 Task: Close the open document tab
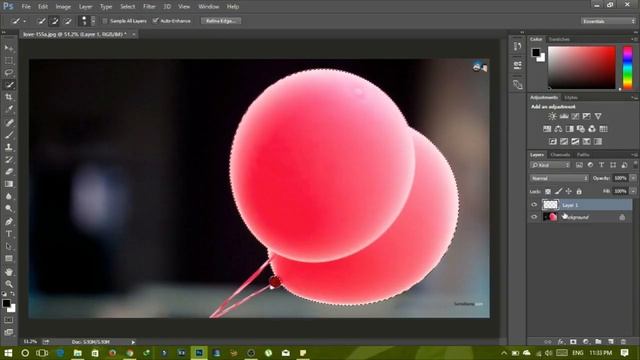pyautogui.click(x=133, y=34)
